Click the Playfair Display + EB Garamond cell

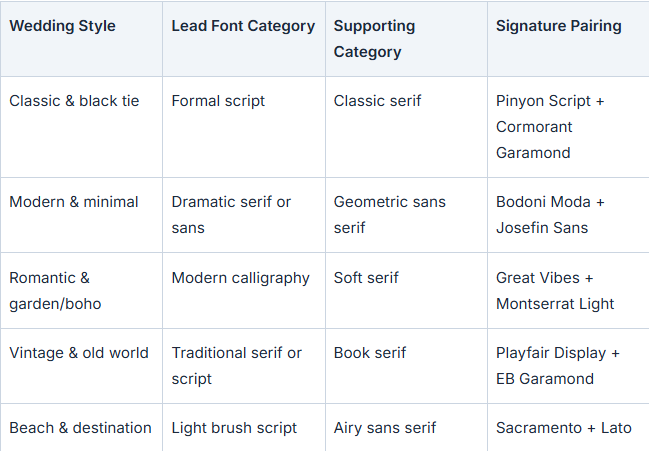568,366
